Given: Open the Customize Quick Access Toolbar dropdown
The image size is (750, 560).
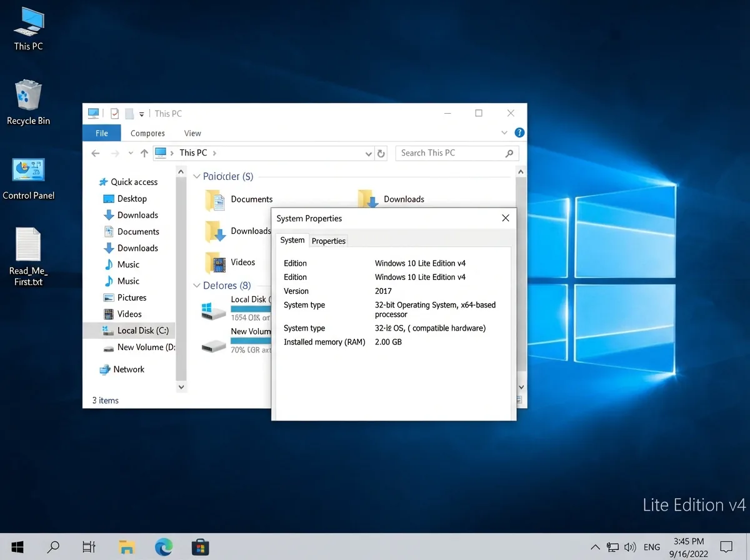Looking at the screenshot, I should (142, 114).
